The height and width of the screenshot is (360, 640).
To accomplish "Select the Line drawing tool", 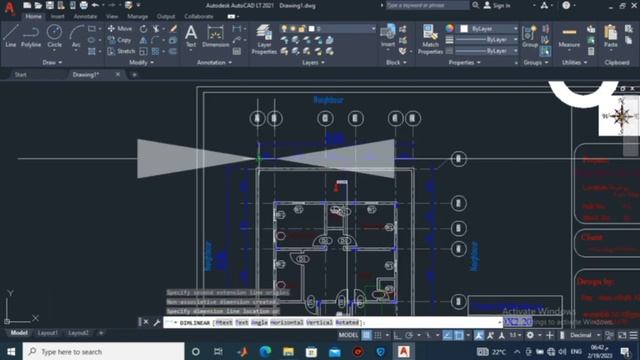I will click(x=11, y=36).
